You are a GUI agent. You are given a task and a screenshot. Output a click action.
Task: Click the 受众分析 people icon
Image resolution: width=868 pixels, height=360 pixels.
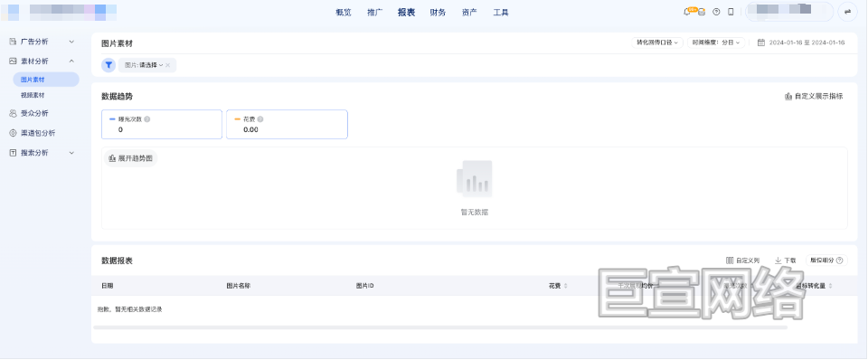pos(13,113)
